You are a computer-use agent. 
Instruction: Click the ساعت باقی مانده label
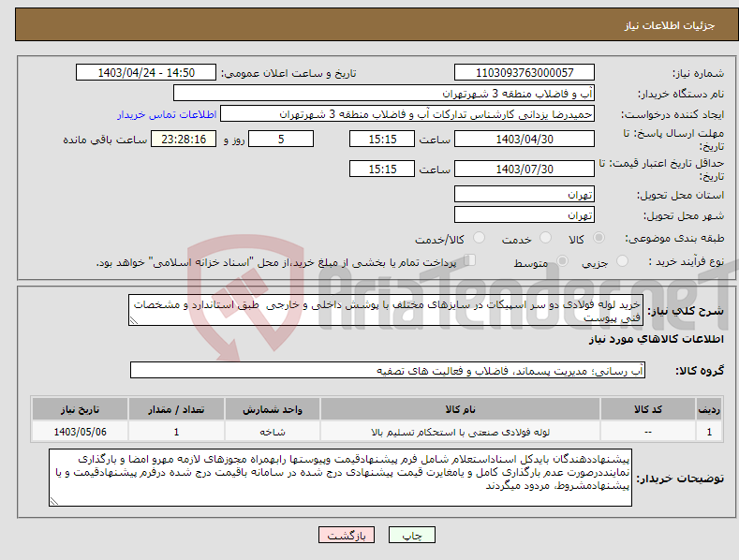105,140
